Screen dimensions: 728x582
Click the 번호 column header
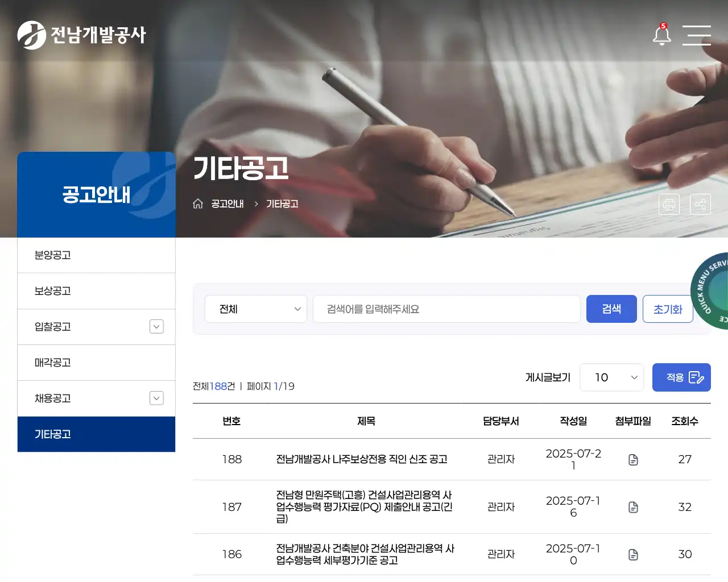231,421
